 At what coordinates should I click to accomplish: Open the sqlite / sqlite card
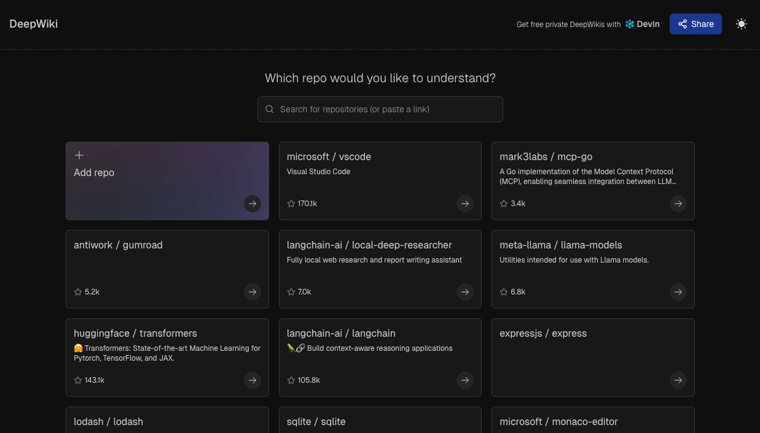tap(380, 420)
